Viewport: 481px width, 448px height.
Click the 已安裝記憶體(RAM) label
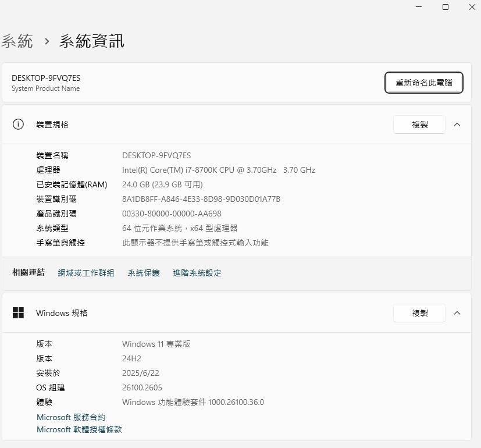coord(72,184)
